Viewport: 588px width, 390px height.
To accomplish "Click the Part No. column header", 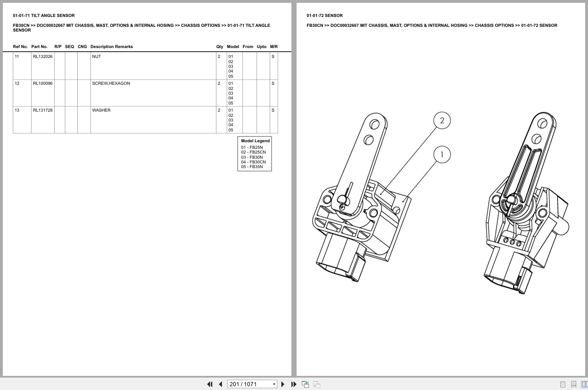I will [x=40, y=47].
